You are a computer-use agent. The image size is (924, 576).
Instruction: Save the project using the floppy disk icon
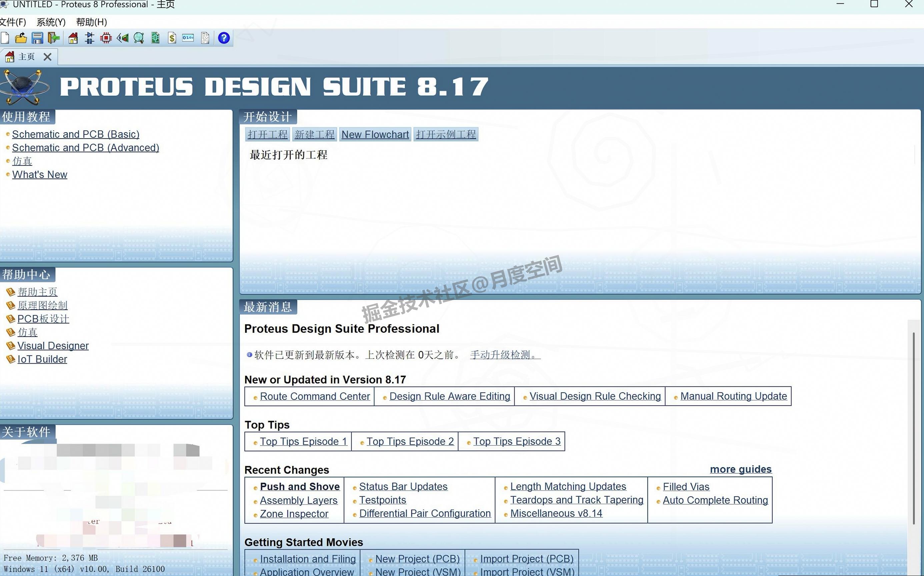click(37, 38)
